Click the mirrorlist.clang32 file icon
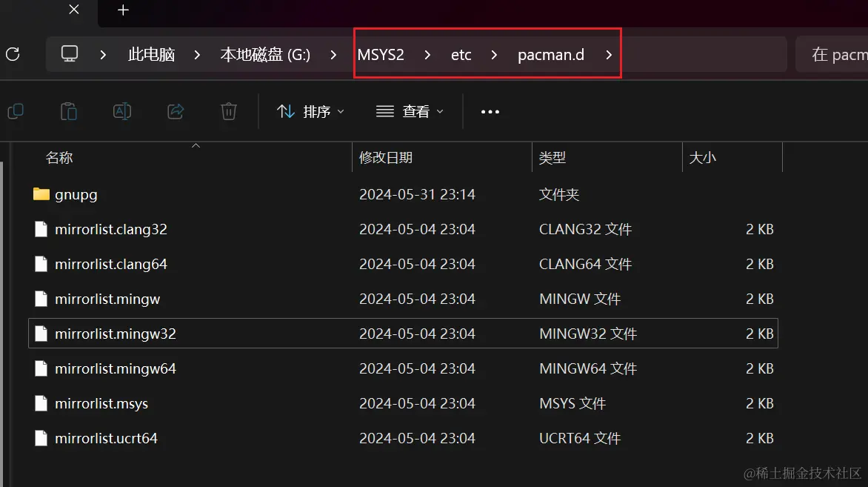 [x=41, y=229]
